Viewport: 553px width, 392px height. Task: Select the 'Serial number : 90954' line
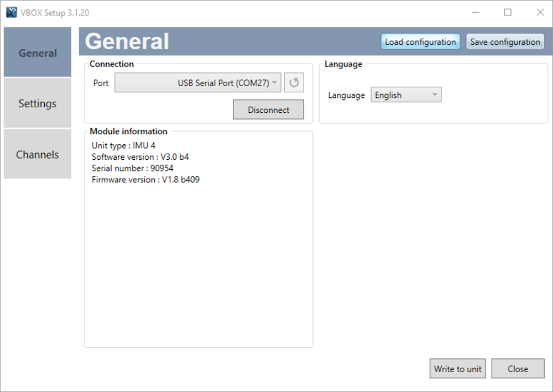coord(132,168)
